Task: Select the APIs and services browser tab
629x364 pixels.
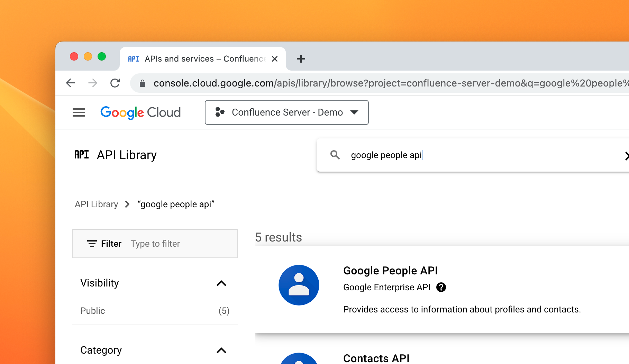Action: pyautogui.click(x=197, y=59)
